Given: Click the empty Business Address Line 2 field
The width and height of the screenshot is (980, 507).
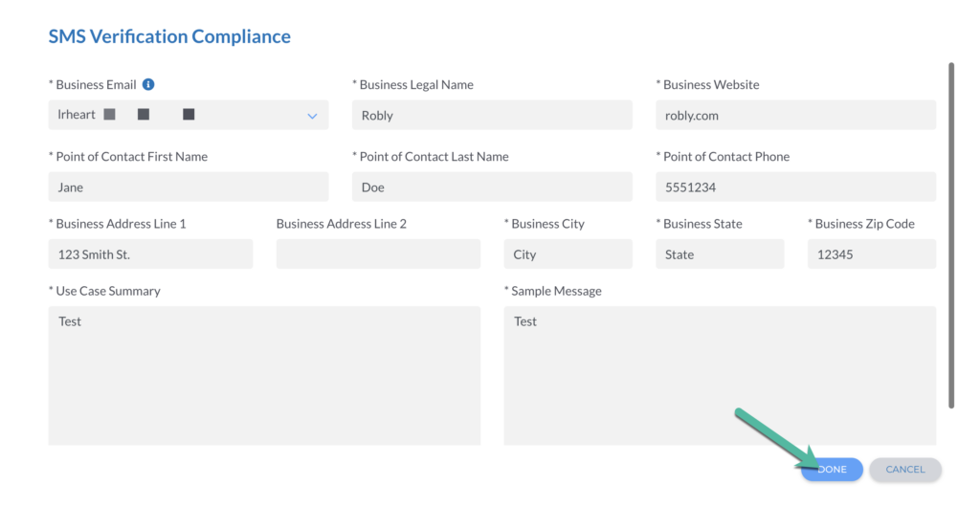Looking at the screenshot, I should tap(378, 254).
